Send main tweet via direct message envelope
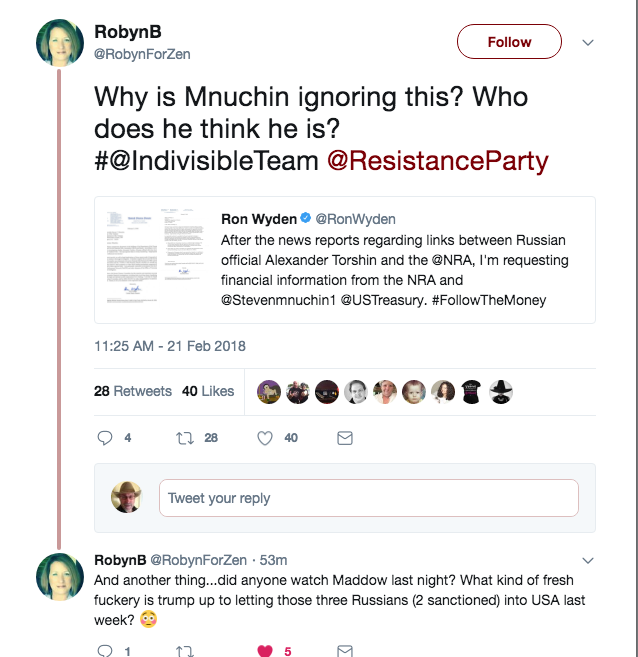The height and width of the screenshot is (657, 638). [x=344, y=437]
